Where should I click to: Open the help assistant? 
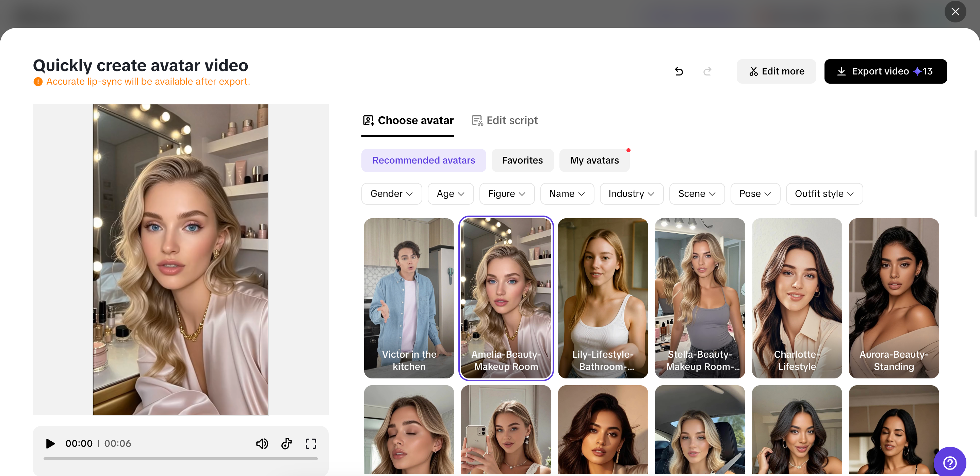pos(950,463)
